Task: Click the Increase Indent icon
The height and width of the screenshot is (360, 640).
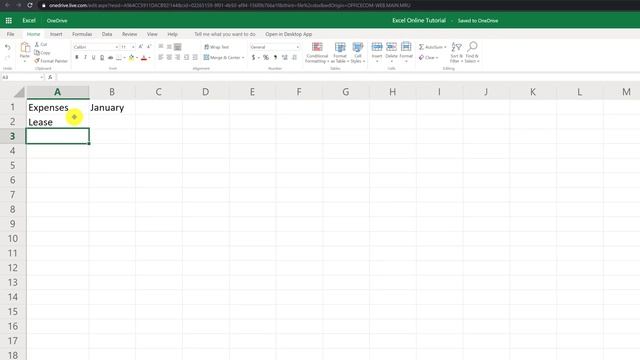Action: [x=195, y=58]
